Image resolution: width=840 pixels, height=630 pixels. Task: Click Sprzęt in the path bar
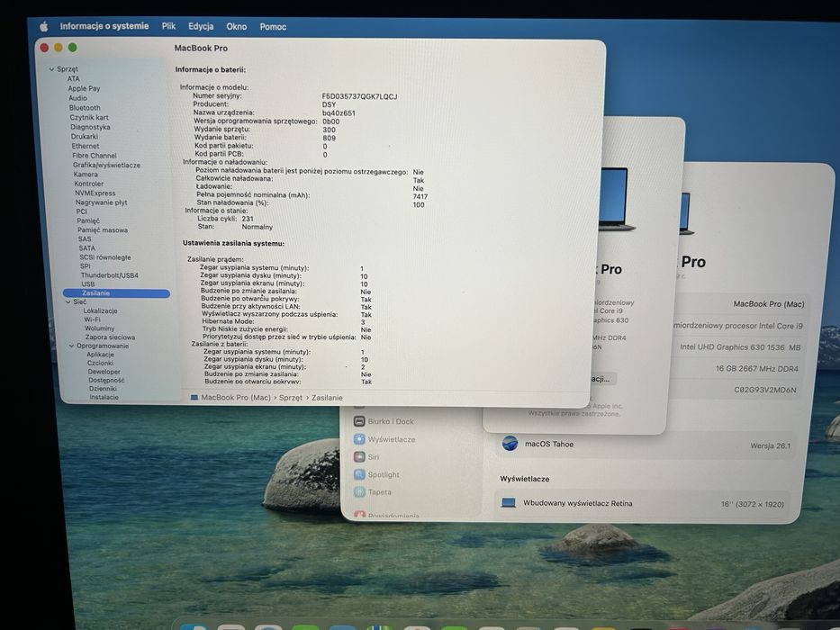click(x=291, y=398)
